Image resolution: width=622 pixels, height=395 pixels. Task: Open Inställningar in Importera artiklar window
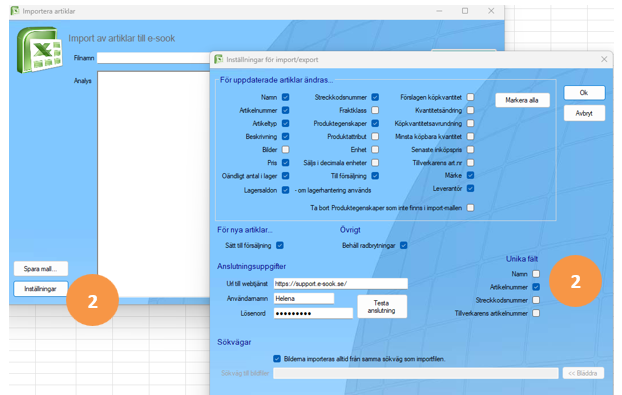tap(40, 289)
